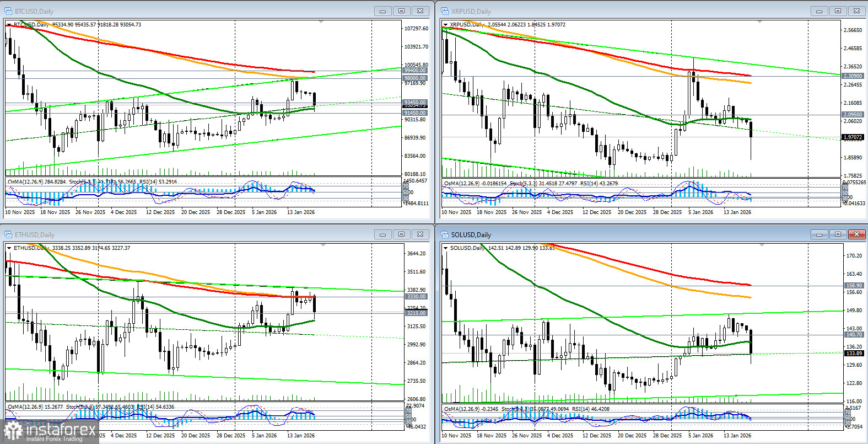The width and height of the screenshot is (868, 444).
Task: Click the 3215.00 level label on ETHUSD
Action: click(x=416, y=313)
